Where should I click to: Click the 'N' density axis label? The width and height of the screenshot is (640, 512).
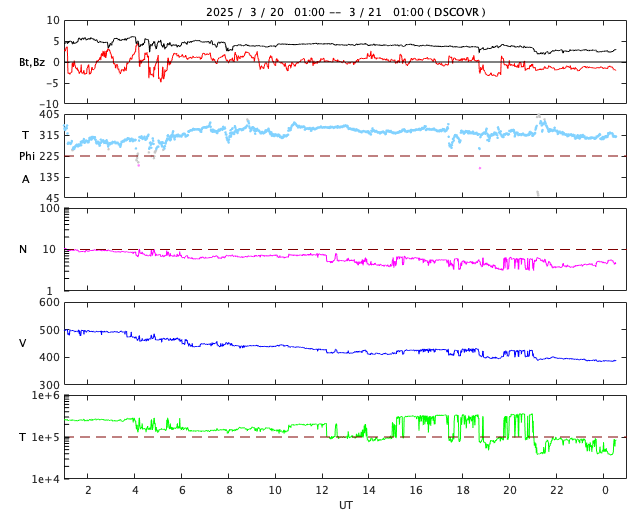[23, 249]
